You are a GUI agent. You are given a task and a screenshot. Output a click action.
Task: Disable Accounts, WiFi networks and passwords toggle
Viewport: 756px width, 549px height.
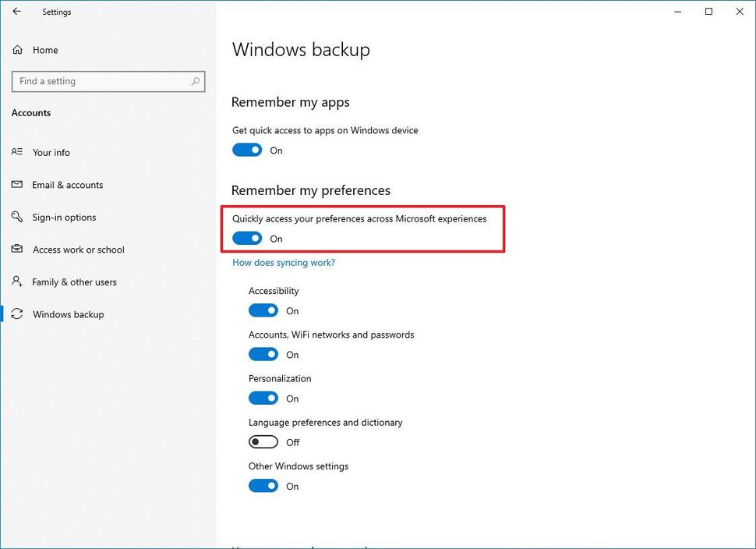pyautogui.click(x=263, y=355)
